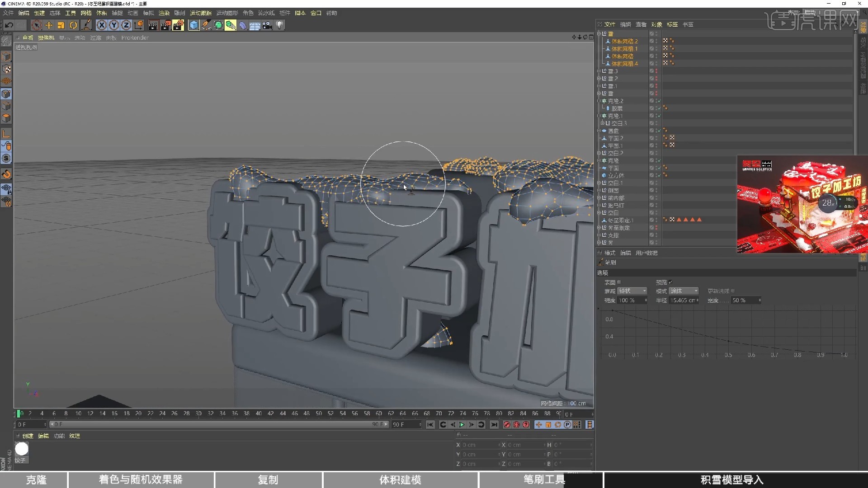Select the 圆盘 object

pyautogui.click(x=613, y=131)
